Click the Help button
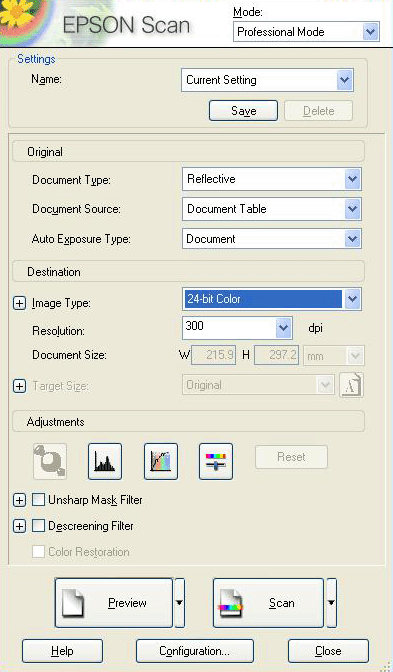393x672 pixels. click(62, 651)
